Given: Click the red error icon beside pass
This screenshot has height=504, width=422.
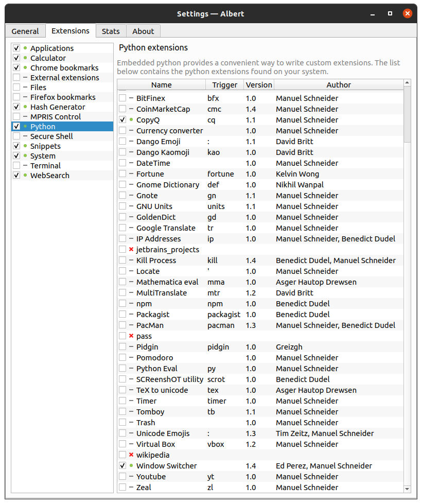Looking at the screenshot, I should point(131,336).
